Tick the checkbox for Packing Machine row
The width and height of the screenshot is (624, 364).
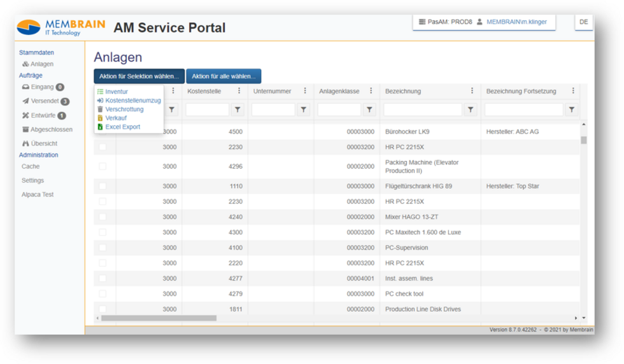click(x=103, y=166)
